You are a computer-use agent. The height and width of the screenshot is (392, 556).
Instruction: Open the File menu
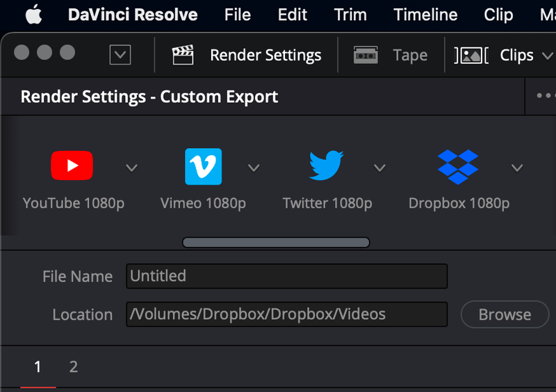pyautogui.click(x=238, y=15)
